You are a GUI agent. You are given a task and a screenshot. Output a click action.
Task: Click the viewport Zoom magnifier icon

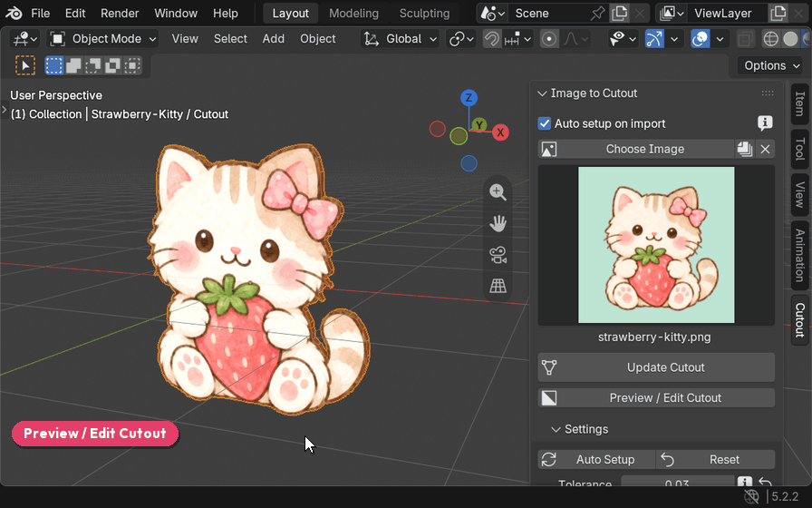click(x=498, y=192)
